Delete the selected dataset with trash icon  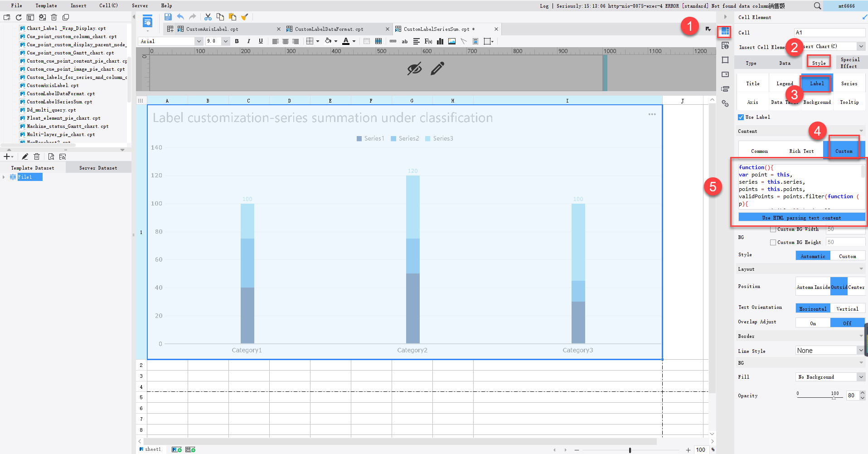tap(37, 156)
